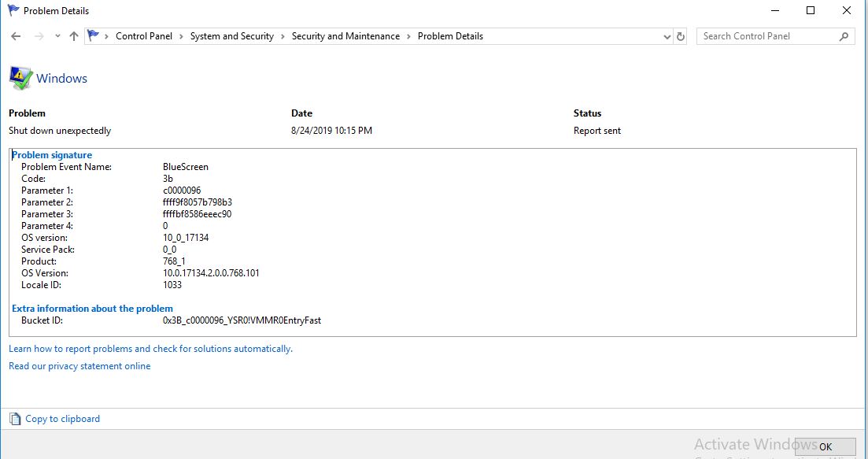
Task: Expand the address bar history dropdown
Action: pyautogui.click(x=667, y=36)
